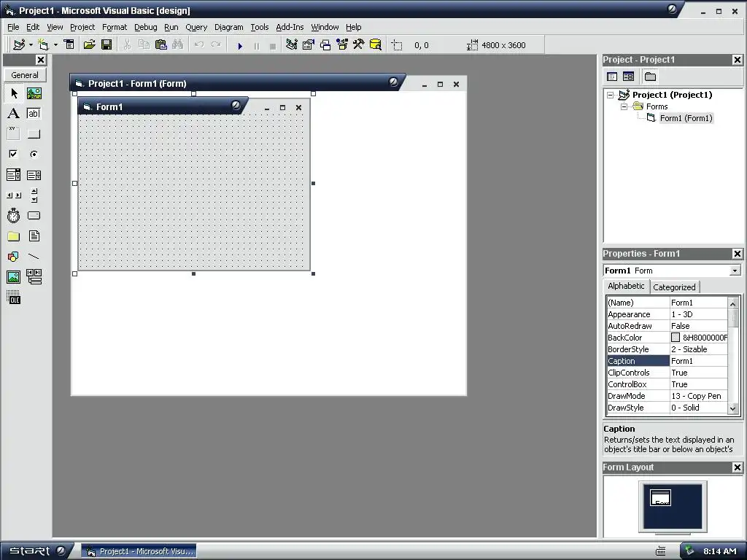Open the Project menu
This screenshot has height=560, width=747.
(82, 27)
